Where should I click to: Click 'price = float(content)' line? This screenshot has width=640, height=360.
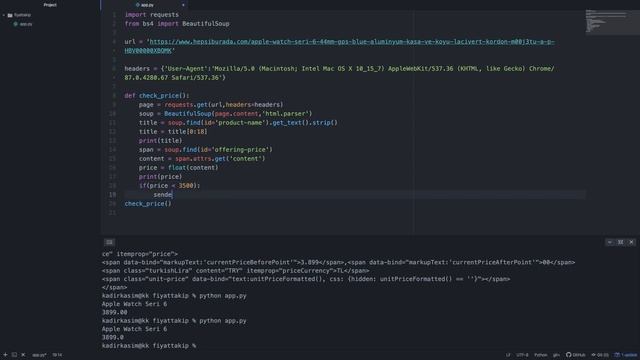178,168
